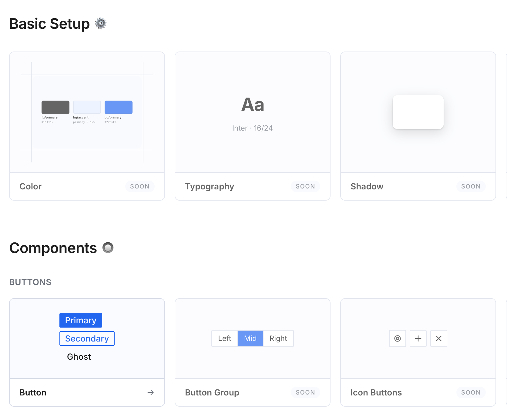
Task: Select the Right segment
Action: pyautogui.click(x=278, y=338)
